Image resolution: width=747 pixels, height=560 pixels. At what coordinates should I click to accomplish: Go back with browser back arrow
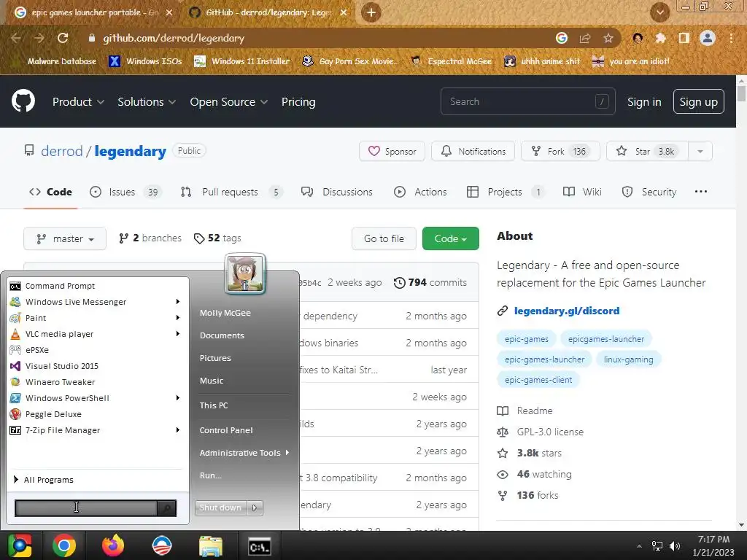tap(16, 38)
